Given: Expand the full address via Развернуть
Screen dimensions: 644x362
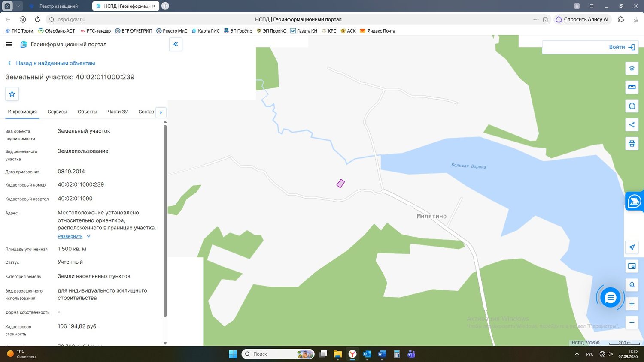Looking at the screenshot, I should [x=74, y=236].
